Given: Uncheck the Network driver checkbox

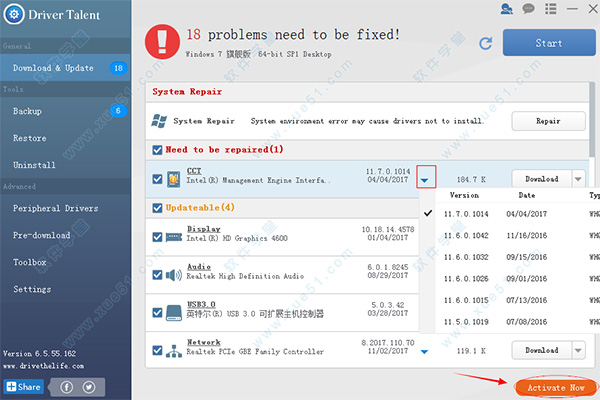Looking at the screenshot, I should click(x=157, y=350).
